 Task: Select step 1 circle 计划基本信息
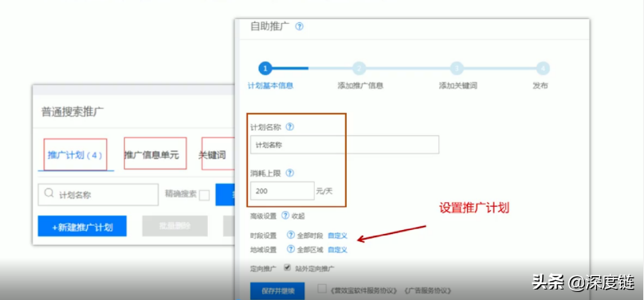tap(265, 68)
